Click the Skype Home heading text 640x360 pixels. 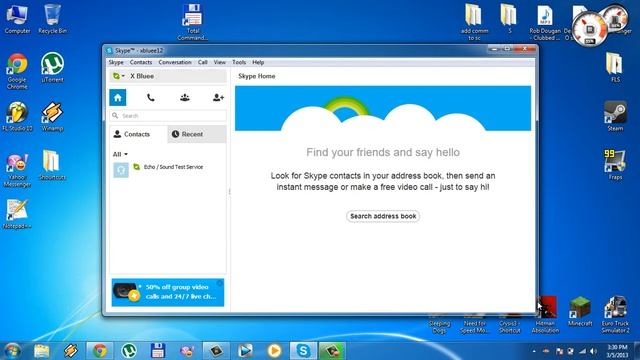tap(257, 76)
